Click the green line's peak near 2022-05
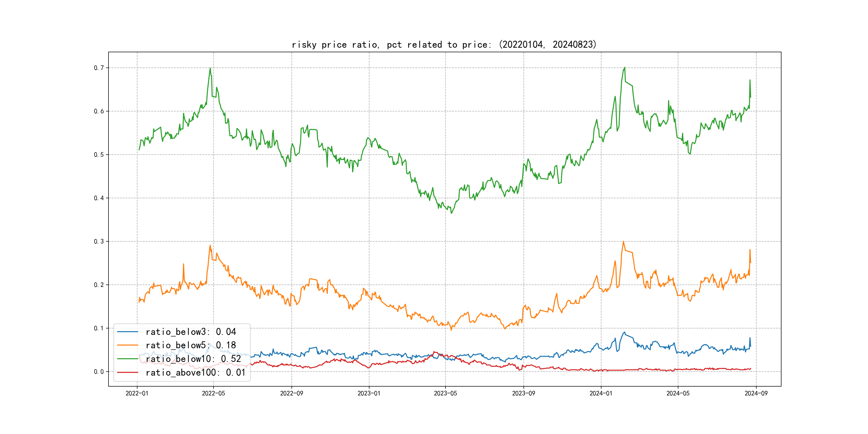The width and height of the screenshot is (868, 434). pyautogui.click(x=210, y=68)
